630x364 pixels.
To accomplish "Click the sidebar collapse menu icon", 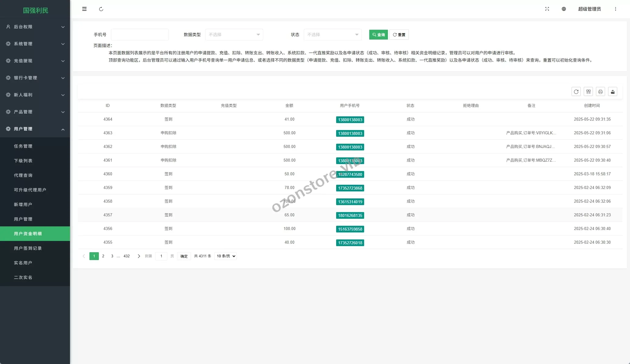I will (x=84, y=9).
